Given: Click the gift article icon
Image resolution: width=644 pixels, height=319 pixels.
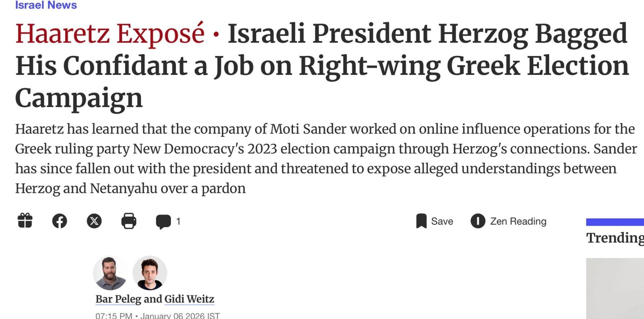Looking at the screenshot, I should coord(25,221).
